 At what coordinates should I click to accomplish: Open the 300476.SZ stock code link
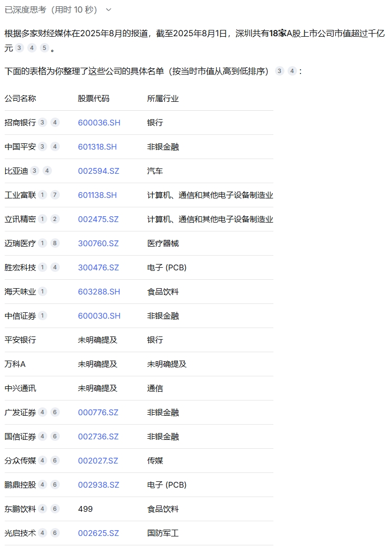[x=98, y=267]
